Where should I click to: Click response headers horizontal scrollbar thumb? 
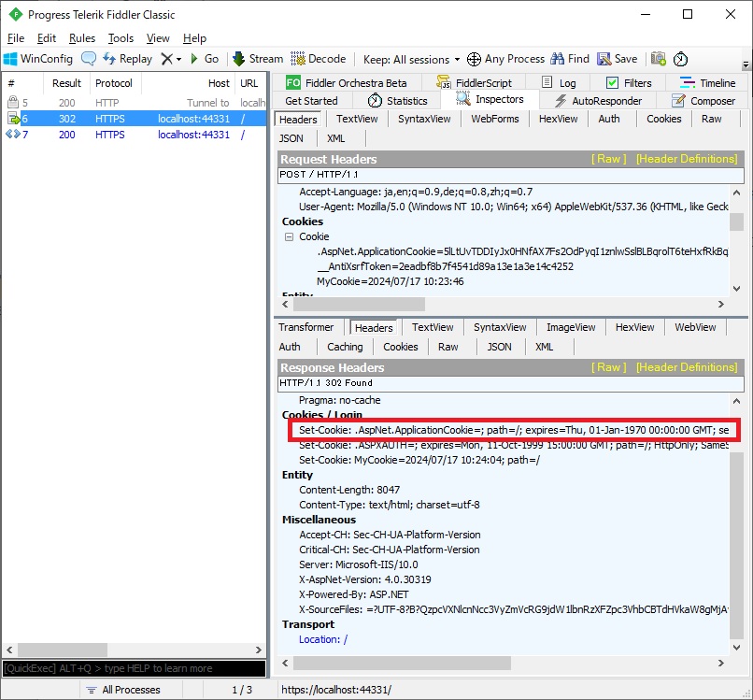(402, 663)
